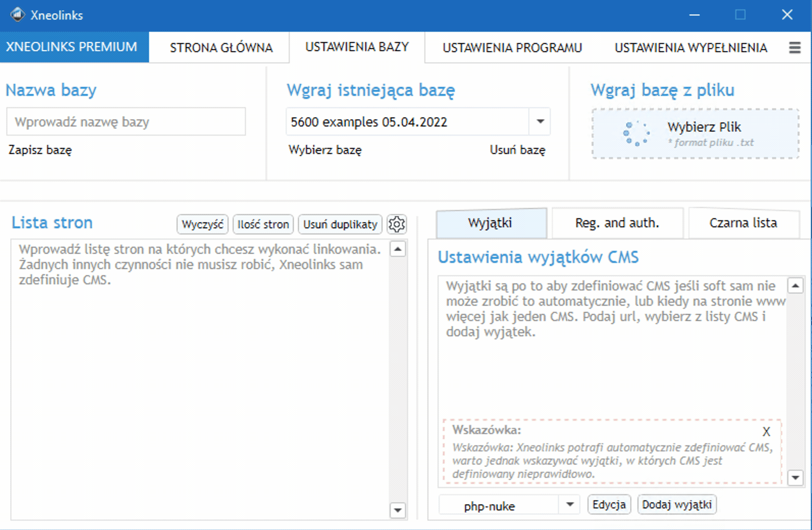Close the Wskazówka hint box
This screenshot has width=812, height=530.
click(x=766, y=432)
